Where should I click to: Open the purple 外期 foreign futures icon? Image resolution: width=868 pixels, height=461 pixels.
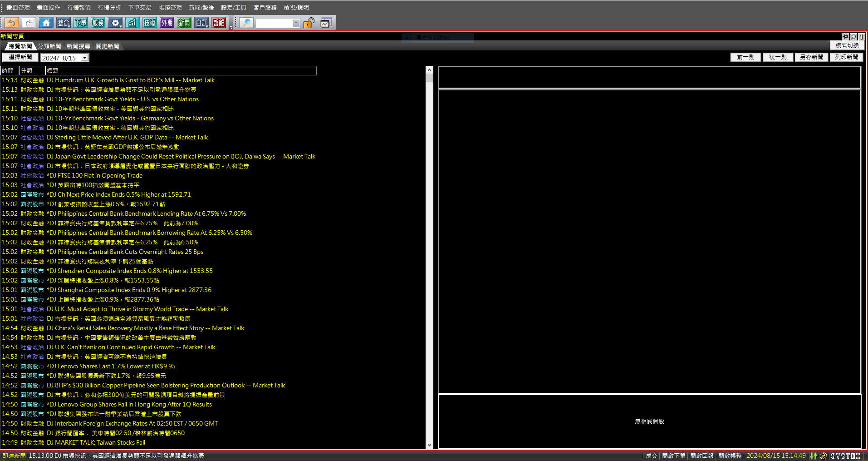167,23
